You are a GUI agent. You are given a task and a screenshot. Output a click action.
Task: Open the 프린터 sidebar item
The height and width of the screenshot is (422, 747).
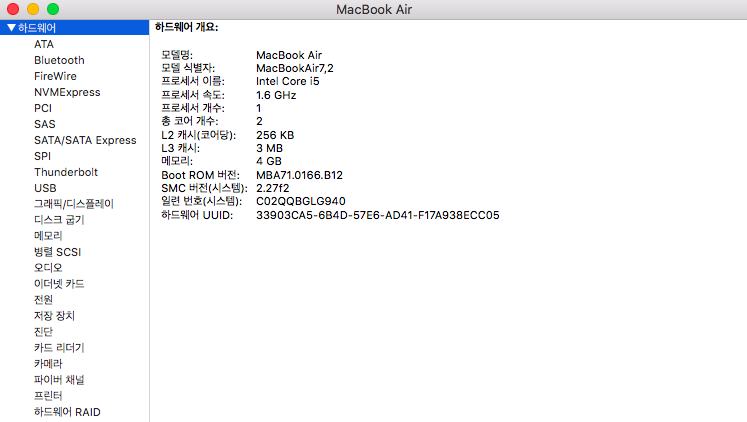49,396
